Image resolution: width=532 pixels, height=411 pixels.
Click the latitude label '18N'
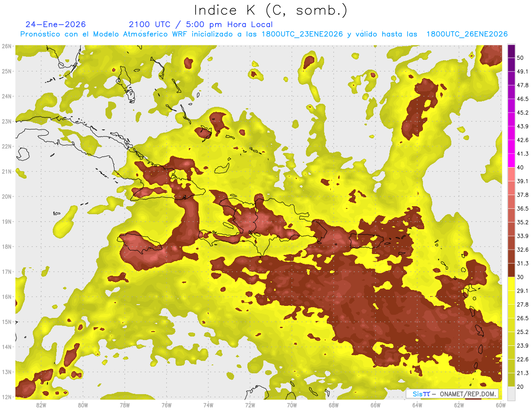(6, 247)
